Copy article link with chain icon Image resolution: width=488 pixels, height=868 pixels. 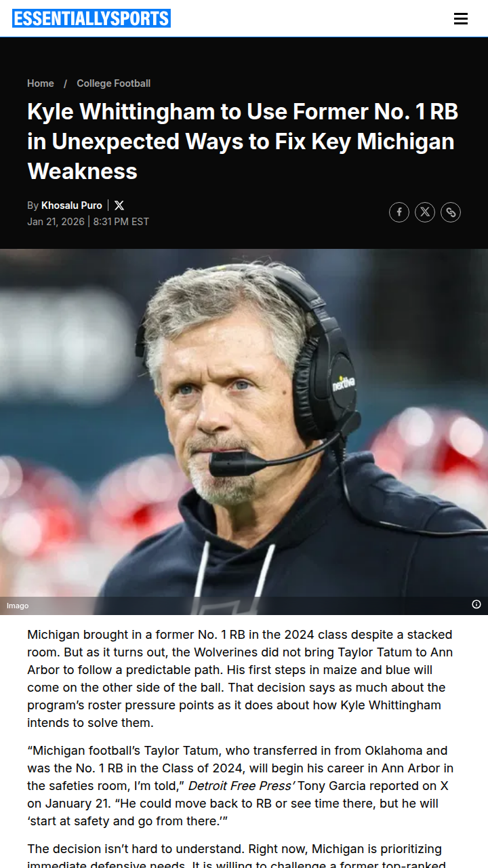pyautogui.click(x=451, y=212)
